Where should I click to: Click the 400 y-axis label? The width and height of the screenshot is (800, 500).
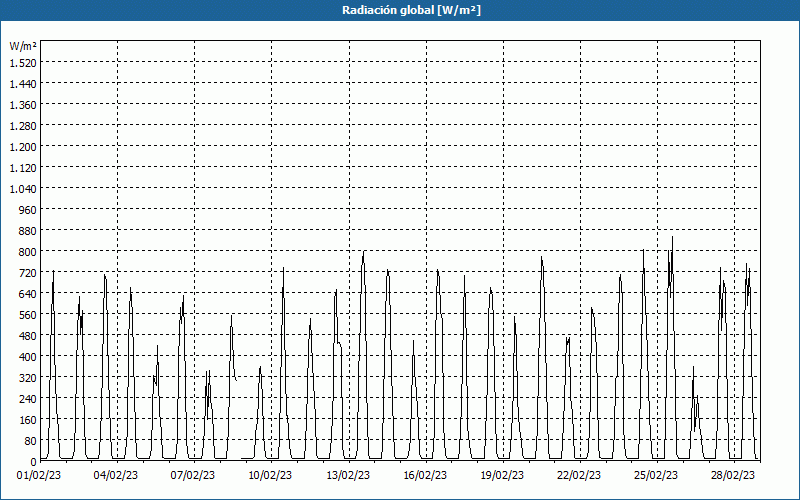point(28,357)
